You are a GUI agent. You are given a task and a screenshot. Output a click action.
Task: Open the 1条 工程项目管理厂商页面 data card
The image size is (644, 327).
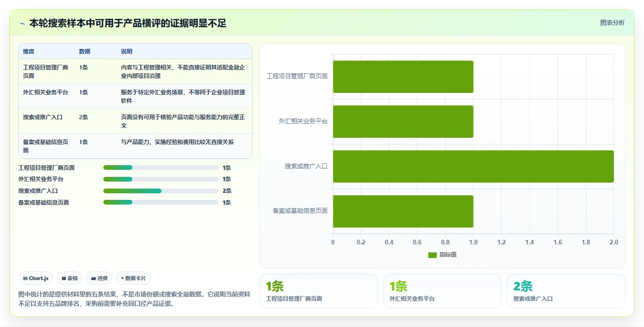[x=319, y=291]
